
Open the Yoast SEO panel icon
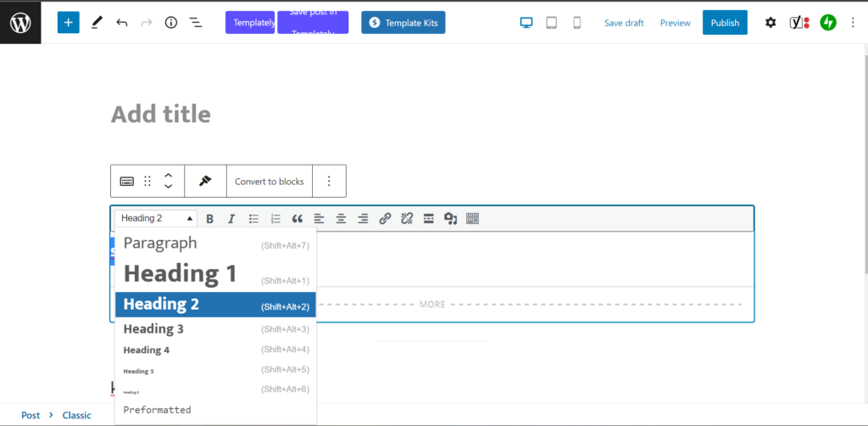click(798, 23)
